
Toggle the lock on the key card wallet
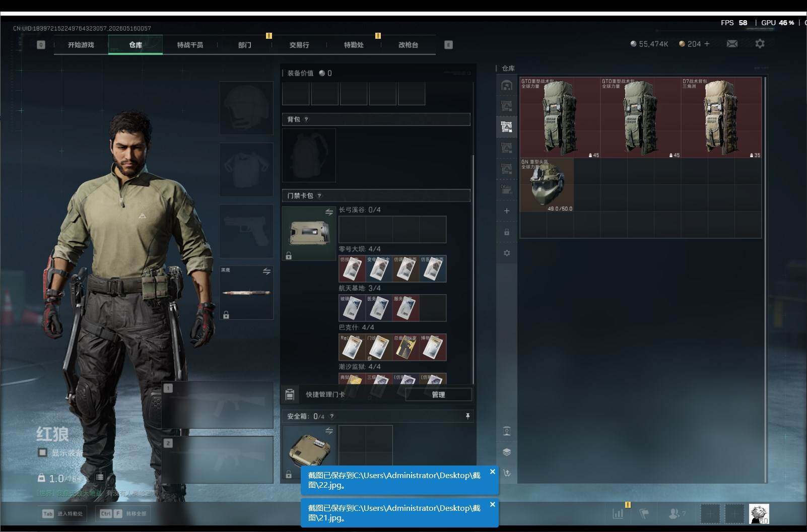point(289,256)
